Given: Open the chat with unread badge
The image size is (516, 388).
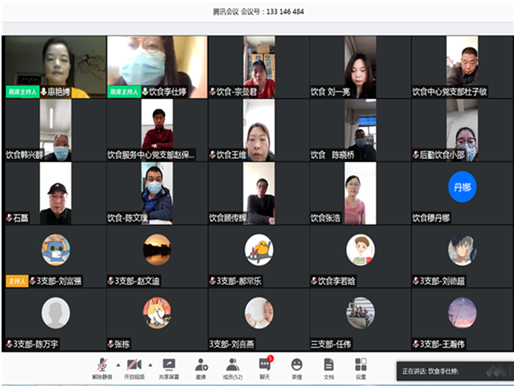Looking at the screenshot, I should [x=265, y=368].
